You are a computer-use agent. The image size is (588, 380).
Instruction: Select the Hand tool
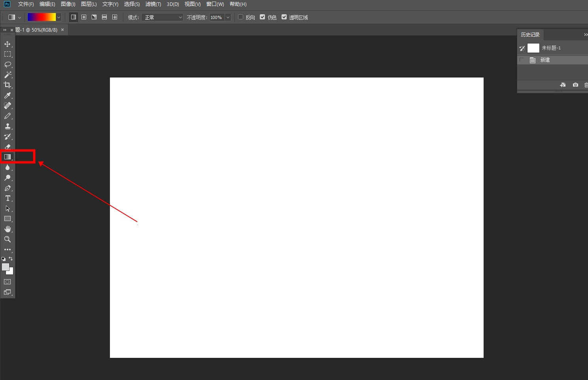[8, 229]
